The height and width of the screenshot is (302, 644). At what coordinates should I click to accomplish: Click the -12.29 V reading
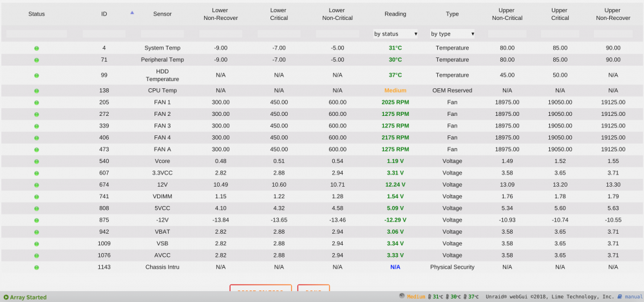point(395,220)
